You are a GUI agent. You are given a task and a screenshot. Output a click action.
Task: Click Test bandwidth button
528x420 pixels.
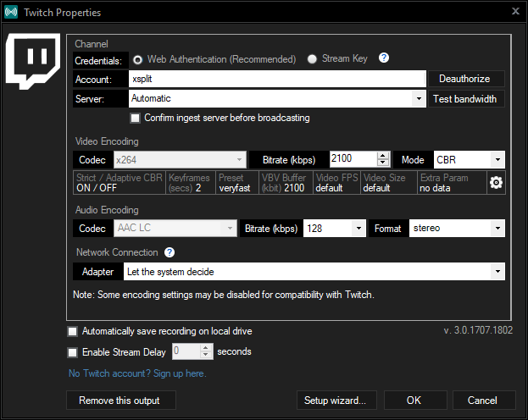466,99
